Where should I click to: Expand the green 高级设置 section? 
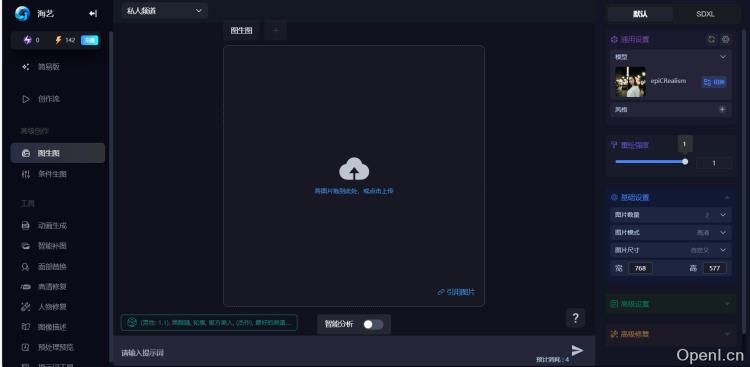point(671,304)
